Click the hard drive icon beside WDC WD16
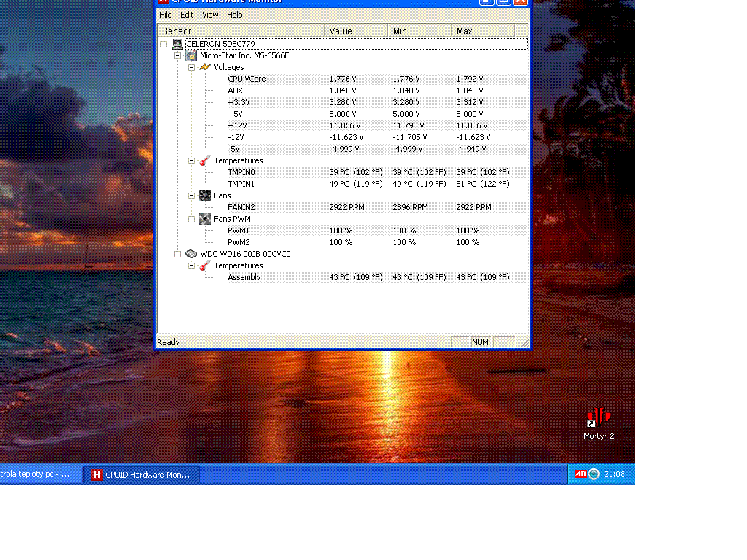The width and height of the screenshot is (747, 560). (x=191, y=254)
